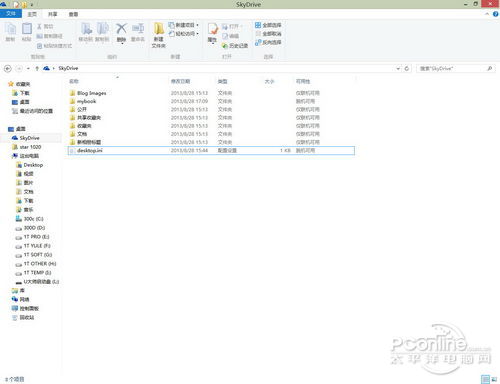Image resolution: width=500 pixels, height=384 pixels.
Task: Select the mybook folder
Action: (211, 101)
